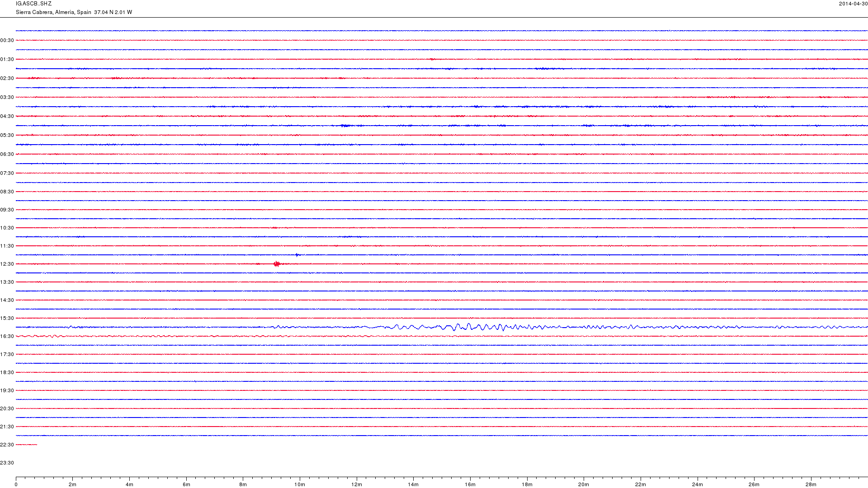This screenshot has height=488, width=868.
Task: Click the 09:30 time label
Action: click(x=7, y=210)
